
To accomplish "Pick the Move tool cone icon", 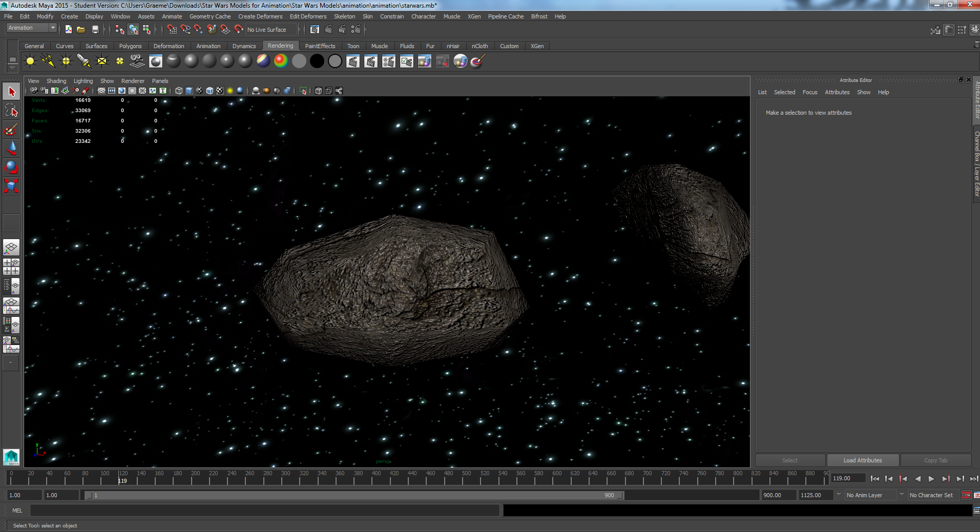I will (11, 147).
